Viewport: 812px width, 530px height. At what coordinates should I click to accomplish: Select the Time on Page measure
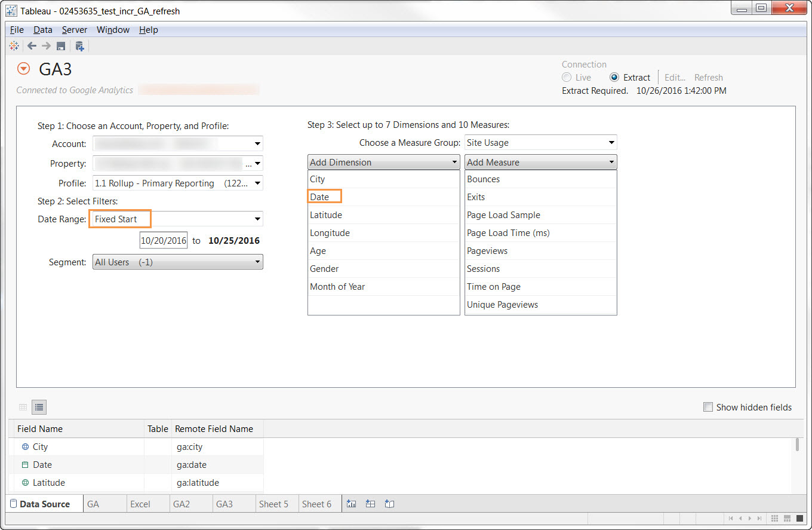540,286
